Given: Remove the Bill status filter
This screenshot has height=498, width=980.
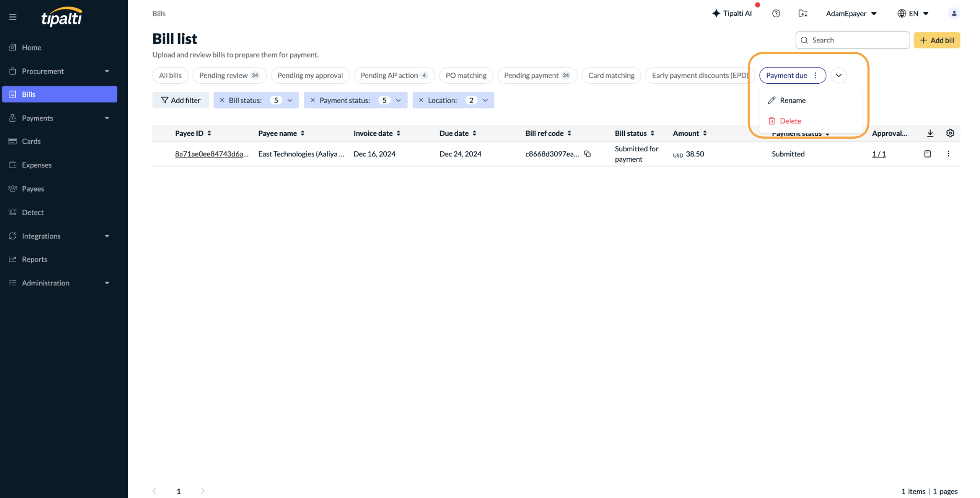Looking at the screenshot, I should [x=222, y=100].
